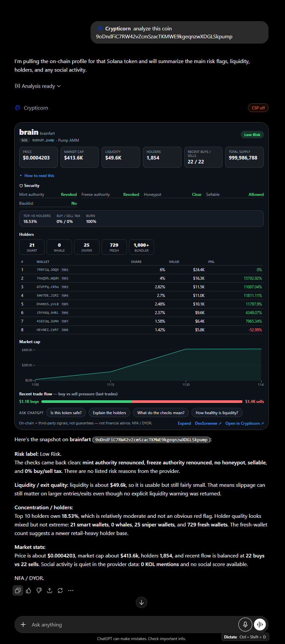Click the Sellable Allowed status
The height and width of the screenshot is (644, 285).
pyautogui.click(x=256, y=195)
